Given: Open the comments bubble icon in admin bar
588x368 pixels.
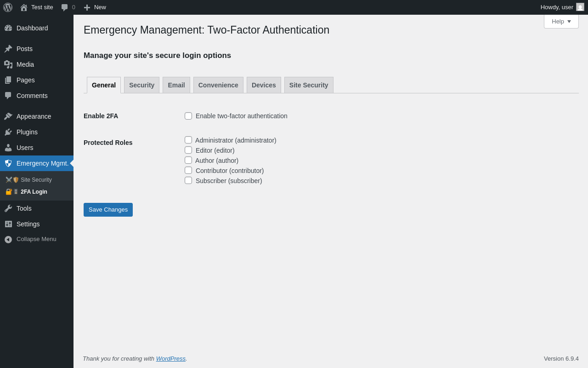Looking at the screenshot, I should (65, 7).
